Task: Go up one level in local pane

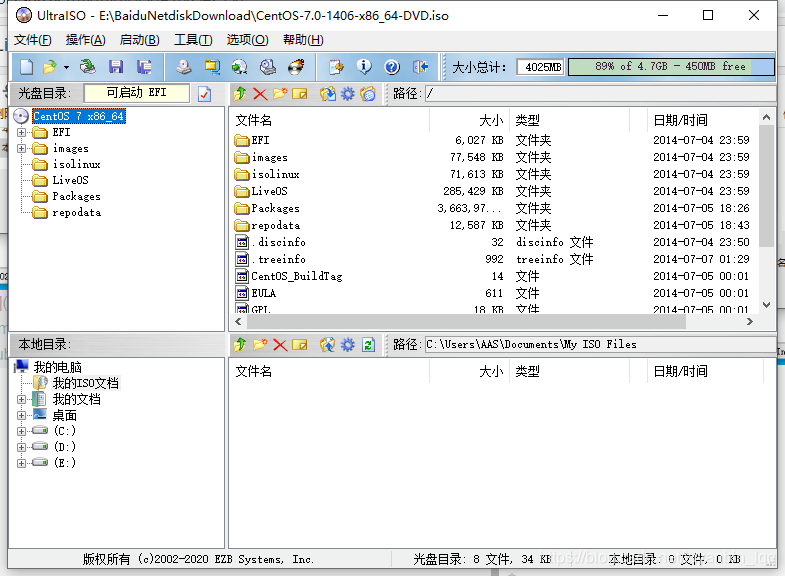Action: 240,345
